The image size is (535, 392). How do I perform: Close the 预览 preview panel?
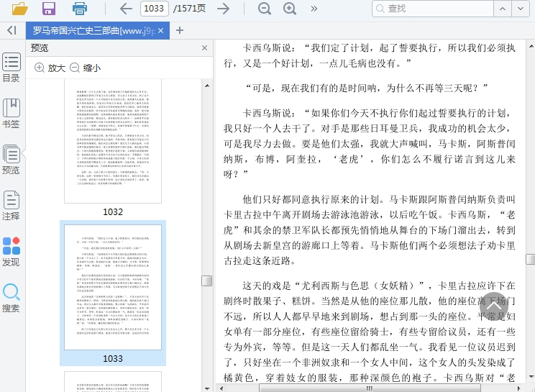pos(204,47)
